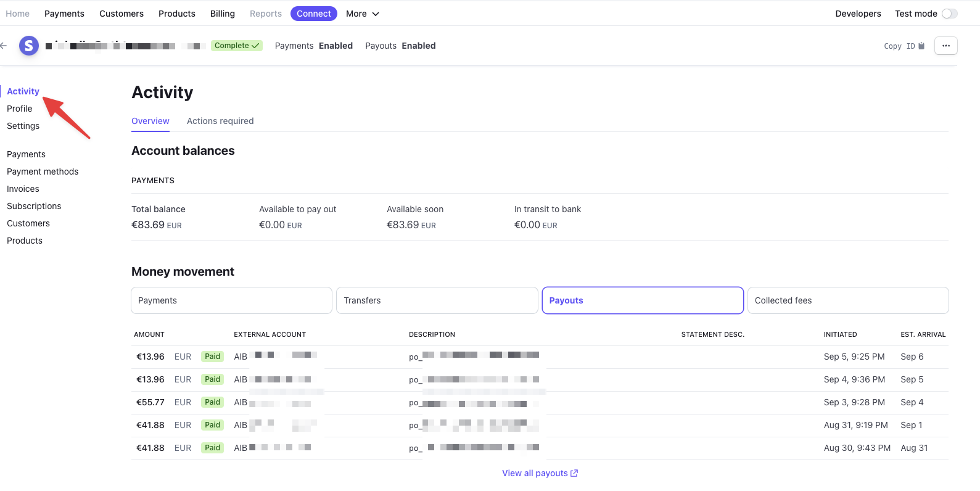Open Developers link in header

click(x=858, y=14)
